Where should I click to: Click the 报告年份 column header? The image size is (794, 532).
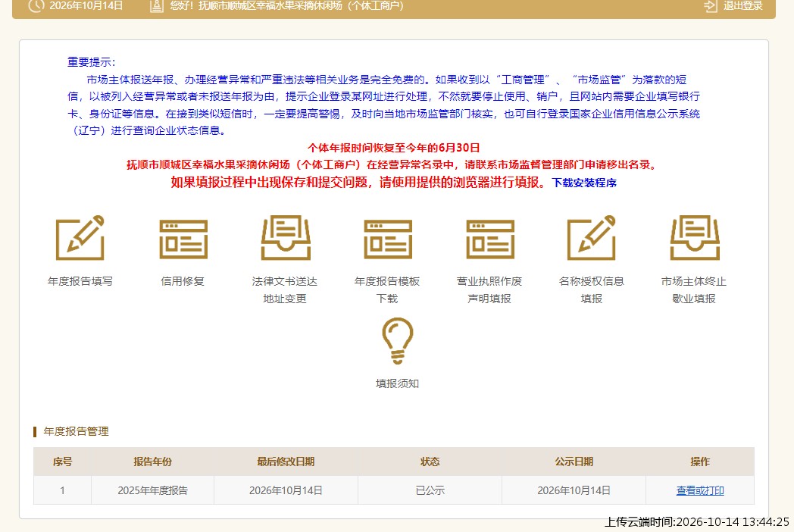tap(152, 462)
